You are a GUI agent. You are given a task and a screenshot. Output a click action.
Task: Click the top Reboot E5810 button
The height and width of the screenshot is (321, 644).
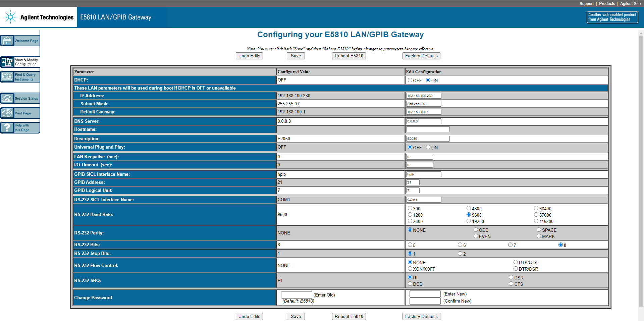349,56
